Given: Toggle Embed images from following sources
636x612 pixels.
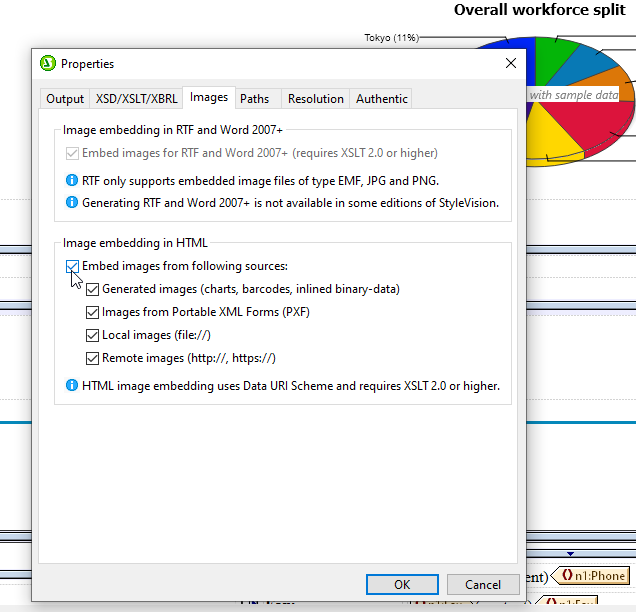Looking at the screenshot, I should 72,266.
